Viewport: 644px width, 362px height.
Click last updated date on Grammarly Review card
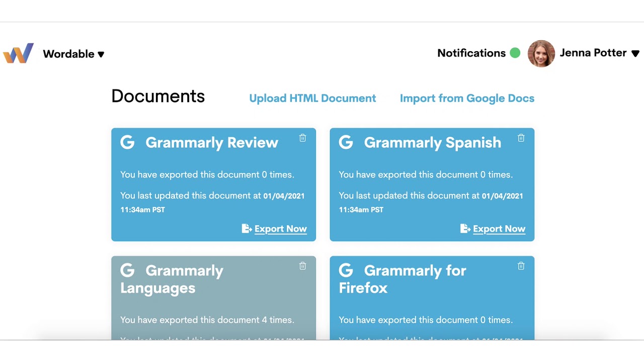(x=212, y=202)
